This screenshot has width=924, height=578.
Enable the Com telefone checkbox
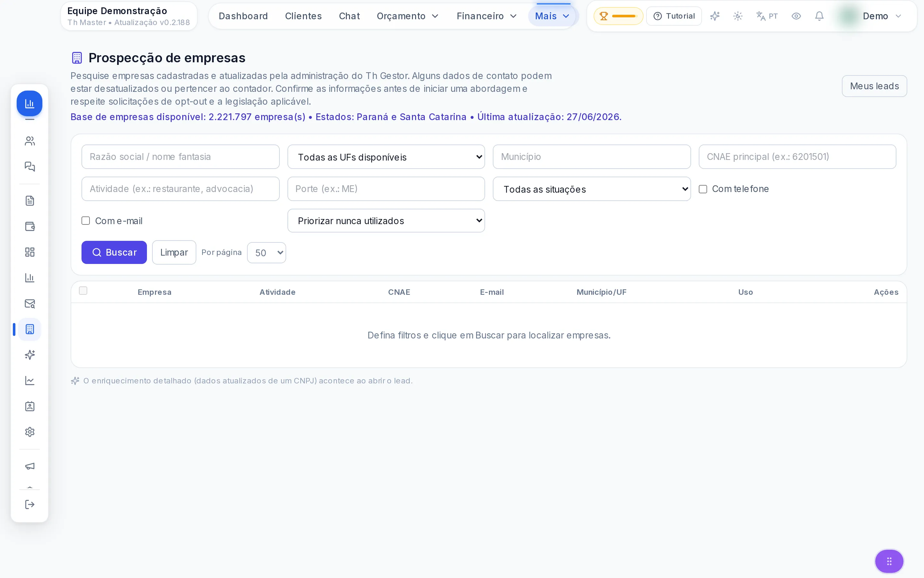(703, 189)
